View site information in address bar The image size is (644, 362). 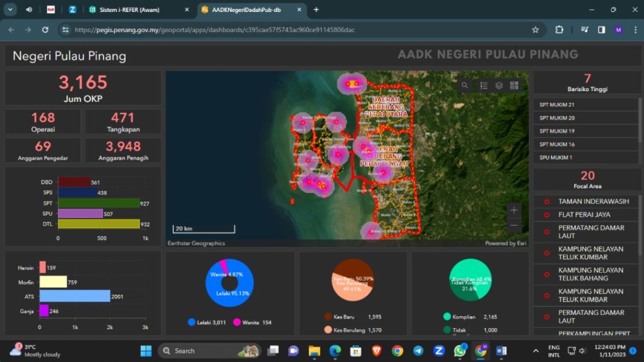[65, 30]
